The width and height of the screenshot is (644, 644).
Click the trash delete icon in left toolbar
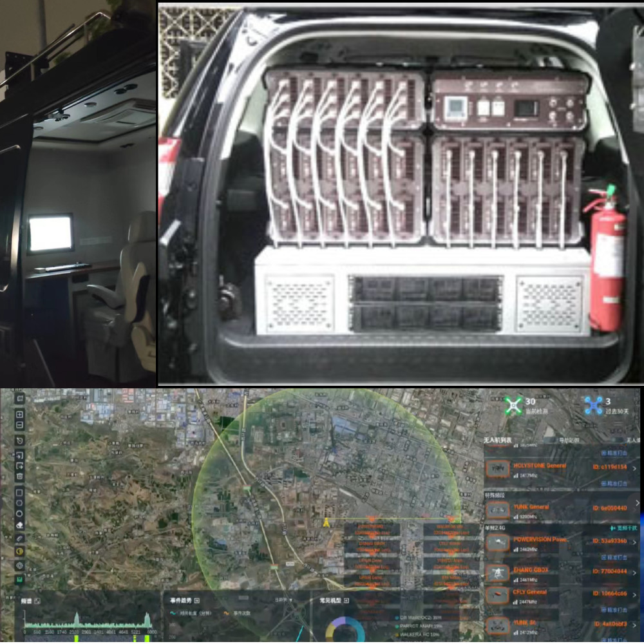click(x=19, y=476)
